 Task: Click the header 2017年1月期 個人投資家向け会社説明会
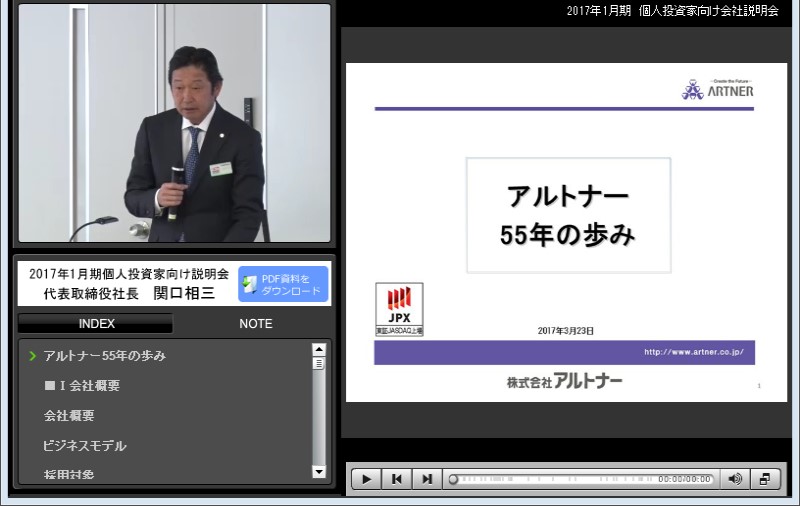[x=672, y=11]
